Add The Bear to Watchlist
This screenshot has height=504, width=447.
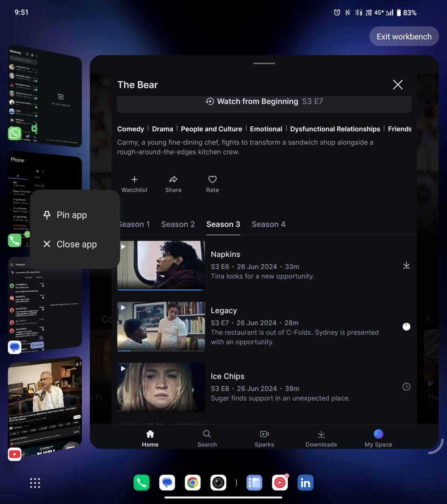click(135, 184)
